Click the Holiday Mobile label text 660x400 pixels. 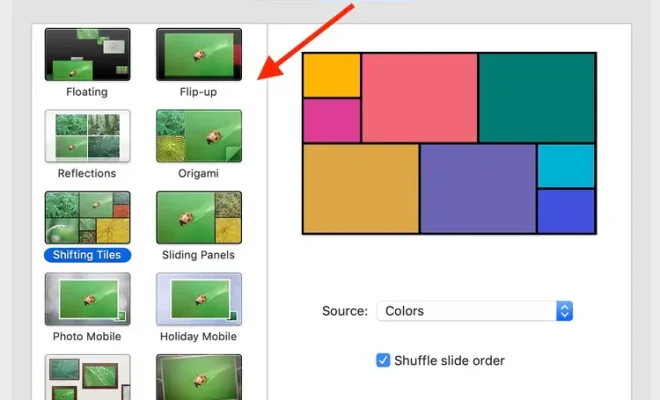(198, 336)
